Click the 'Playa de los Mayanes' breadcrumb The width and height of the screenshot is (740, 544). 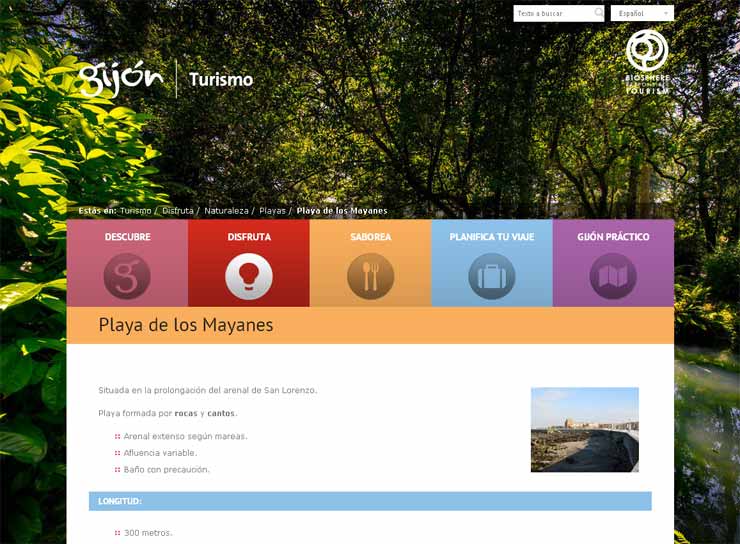pos(342,211)
